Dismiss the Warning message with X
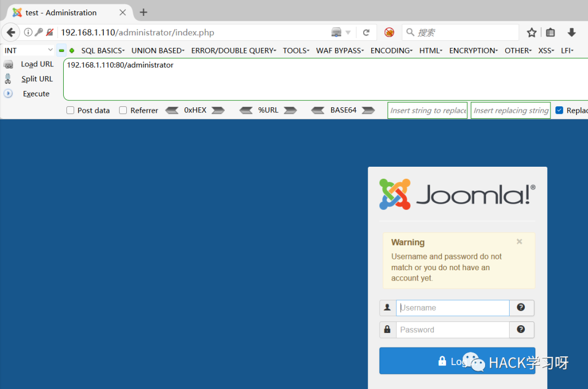 (x=519, y=241)
